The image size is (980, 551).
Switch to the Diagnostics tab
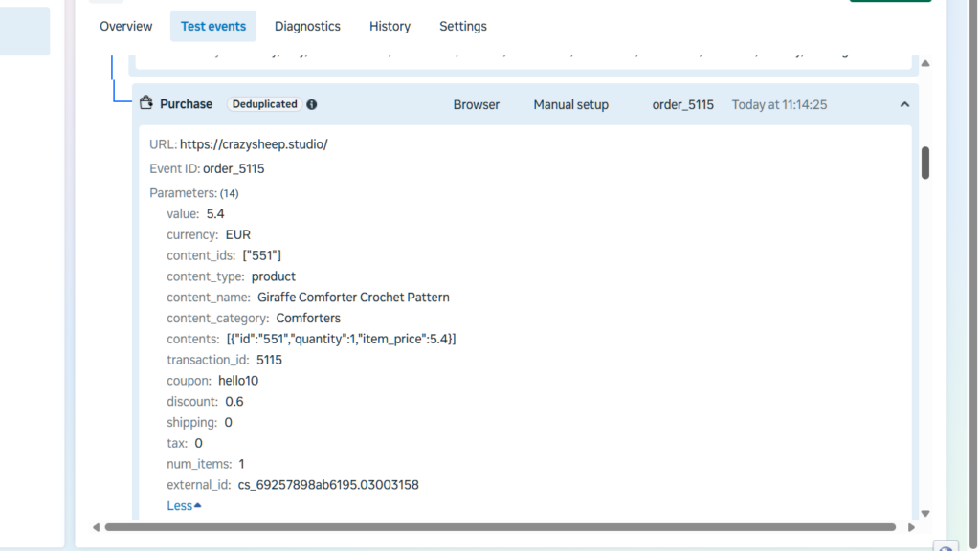[307, 27]
